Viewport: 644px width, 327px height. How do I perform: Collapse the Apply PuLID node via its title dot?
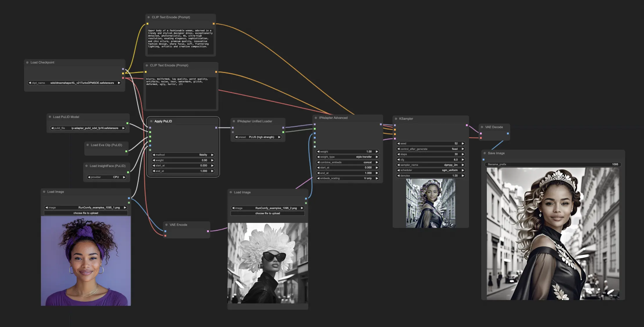151,121
